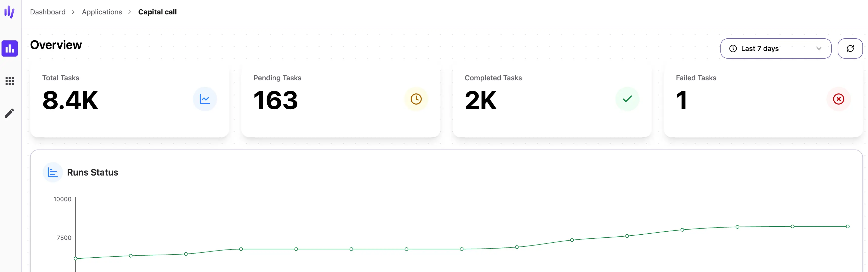The height and width of the screenshot is (272, 868).
Task: Select the pencil edit sidebar icon
Action: (x=9, y=113)
